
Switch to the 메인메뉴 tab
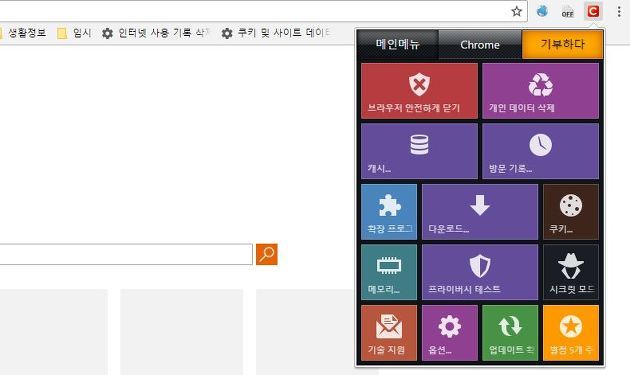coord(397,44)
